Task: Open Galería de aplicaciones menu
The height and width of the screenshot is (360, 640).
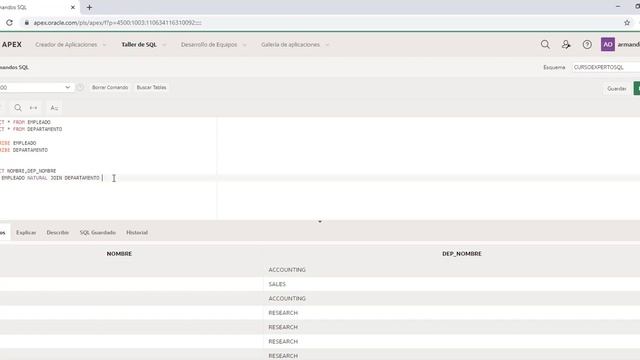Action: [x=290, y=44]
